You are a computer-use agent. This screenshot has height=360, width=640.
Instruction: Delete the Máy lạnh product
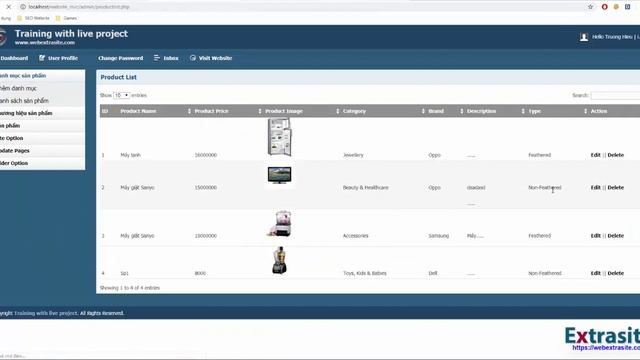pos(616,155)
